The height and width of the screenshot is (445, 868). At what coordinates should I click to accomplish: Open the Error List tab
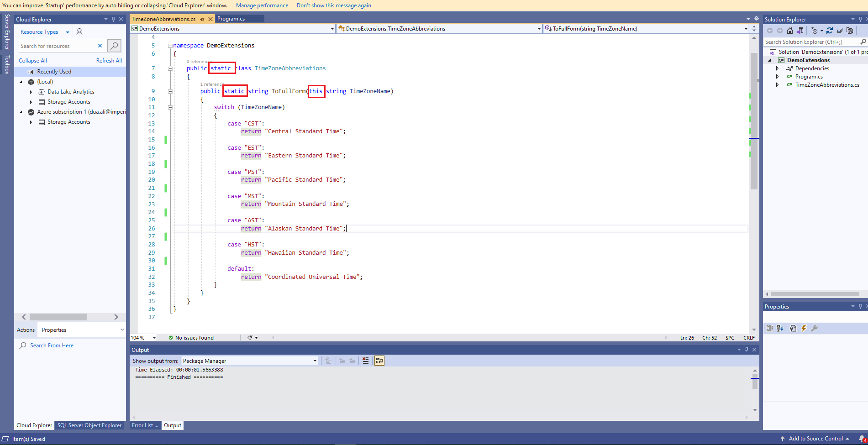[144, 425]
